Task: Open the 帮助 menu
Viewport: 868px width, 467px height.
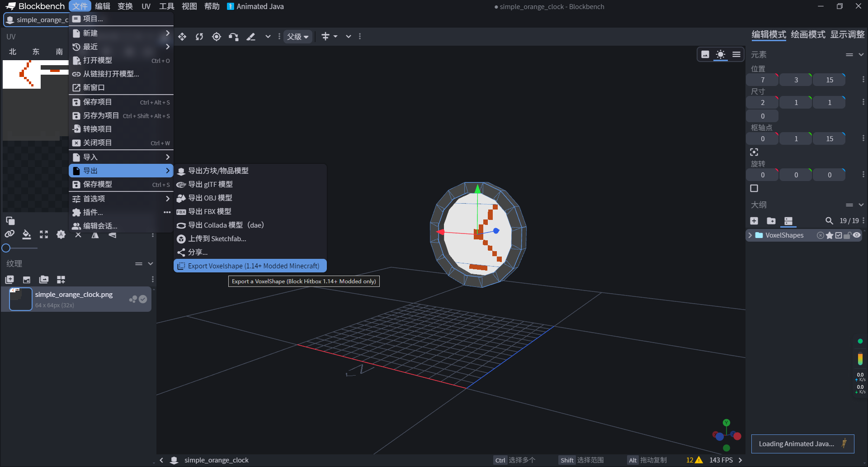Action: 212,6
